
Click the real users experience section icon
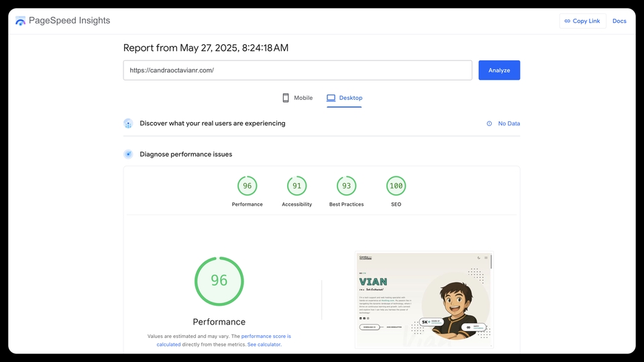pos(128,123)
